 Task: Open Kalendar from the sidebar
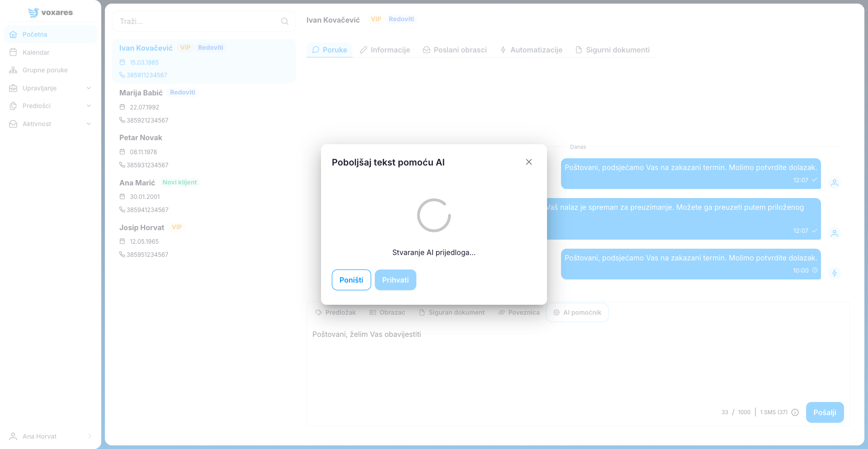[36, 52]
